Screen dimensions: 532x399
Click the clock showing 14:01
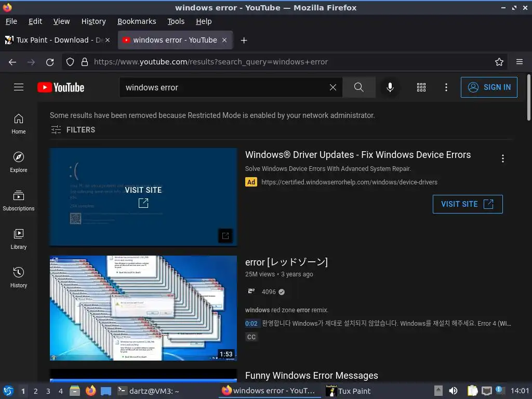pyautogui.click(x=520, y=391)
